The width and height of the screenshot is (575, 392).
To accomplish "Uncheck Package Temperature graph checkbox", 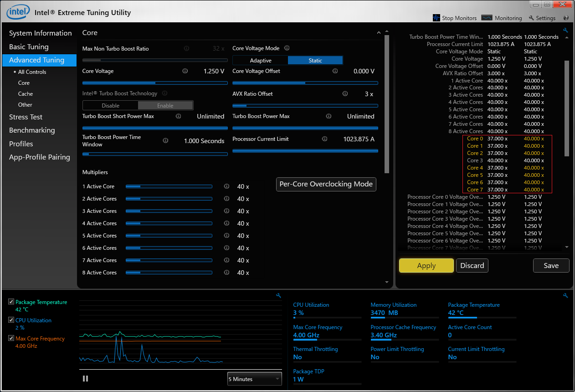I will click(x=11, y=302).
